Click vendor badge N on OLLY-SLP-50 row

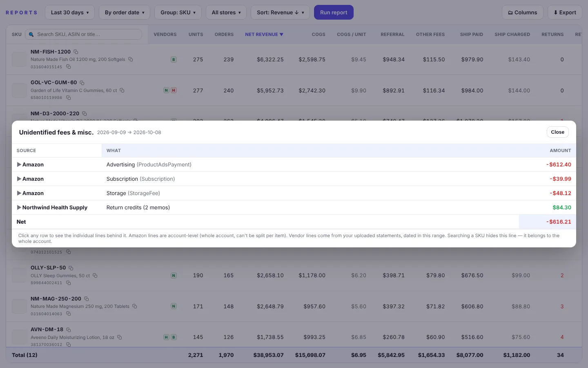click(x=174, y=276)
